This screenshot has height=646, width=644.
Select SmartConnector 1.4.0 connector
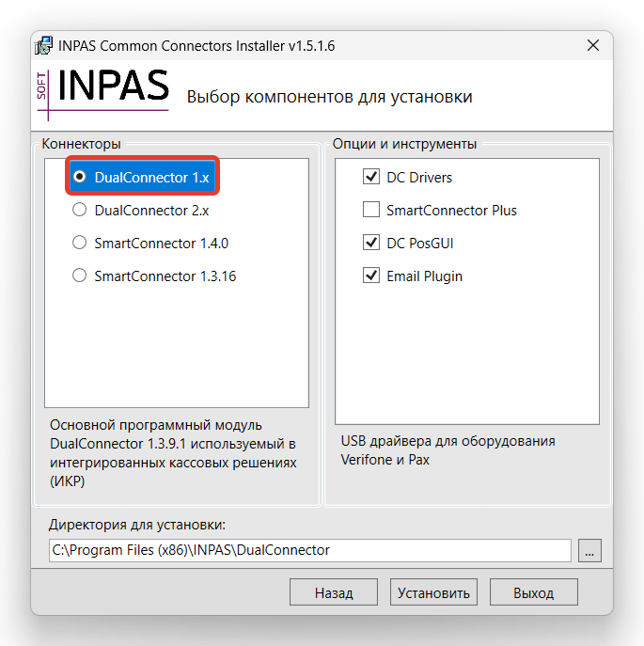(x=80, y=243)
